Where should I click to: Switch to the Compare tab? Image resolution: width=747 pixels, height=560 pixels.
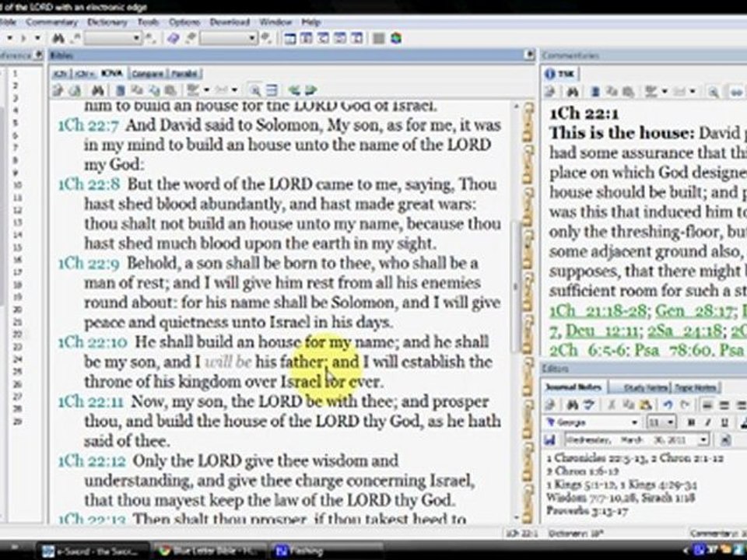[147, 73]
